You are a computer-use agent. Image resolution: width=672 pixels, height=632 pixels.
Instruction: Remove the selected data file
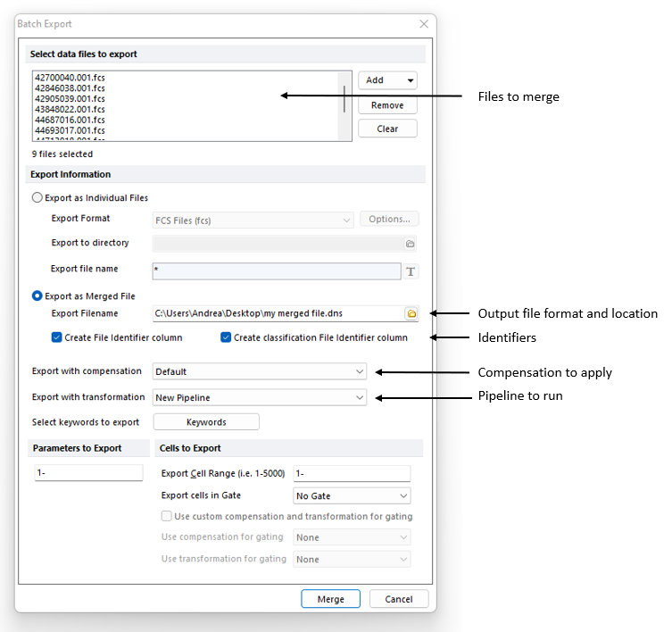point(387,105)
